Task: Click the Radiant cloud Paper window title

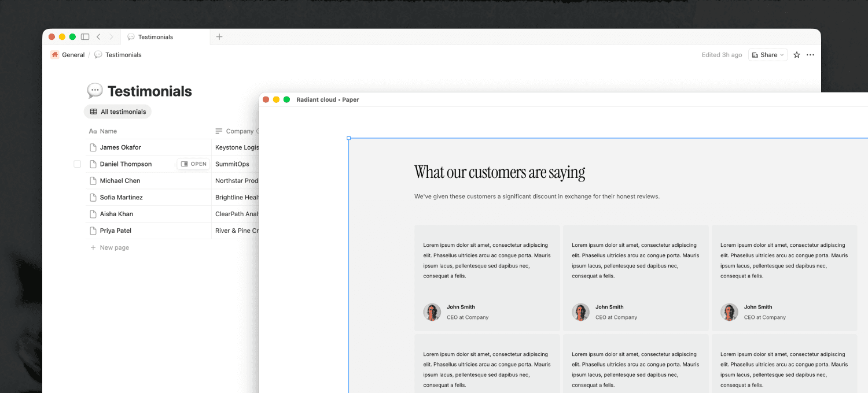Action: click(328, 99)
